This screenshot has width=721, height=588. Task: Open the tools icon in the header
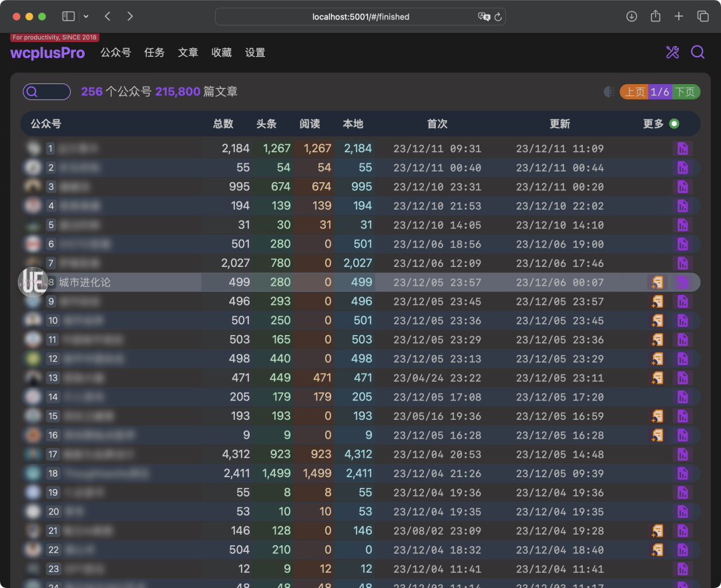point(672,53)
